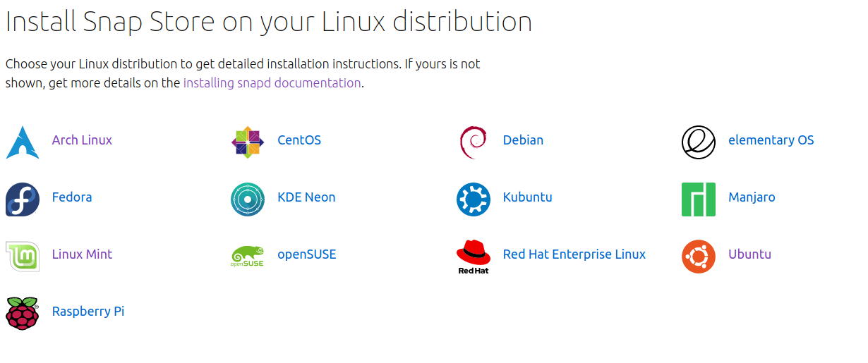868x363 pixels.
Task: Select the Debian text link
Action: pos(523,140)
